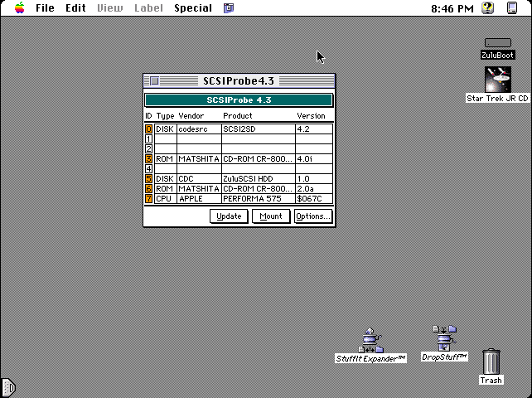Click the SCSIProbe 4.3 green banner

tap(239, 100)
